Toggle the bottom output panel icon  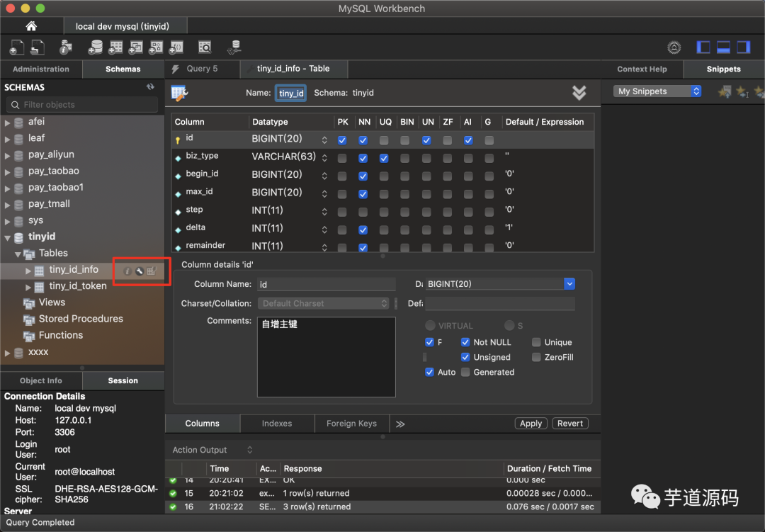tap(723, 47)
